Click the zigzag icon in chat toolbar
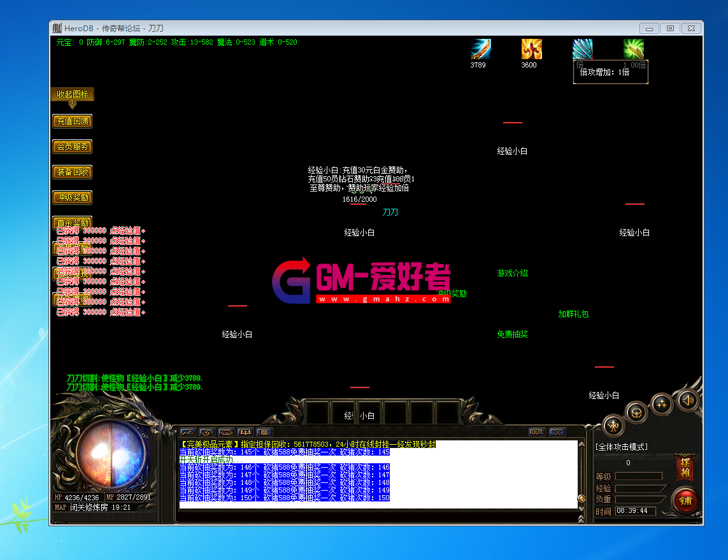The image size is (728, 560). [x=188, y=432]
